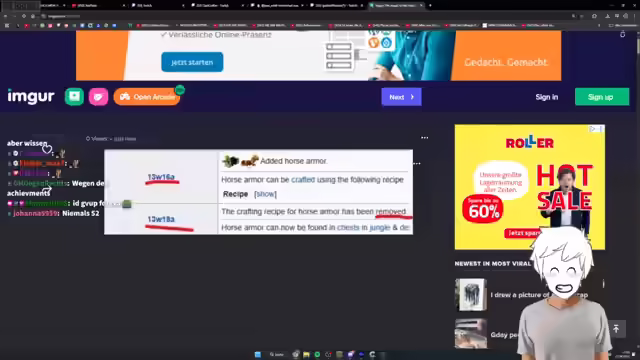640x360 pixels.
Task: Open the three-dot menu beside the image
Action: pyautogui.click(x=417, y=164)
